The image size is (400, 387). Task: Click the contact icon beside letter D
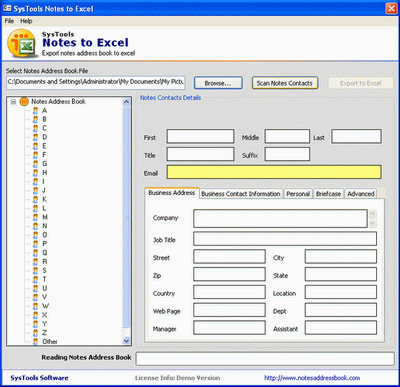pyautogui.click(x=36, y=137)
